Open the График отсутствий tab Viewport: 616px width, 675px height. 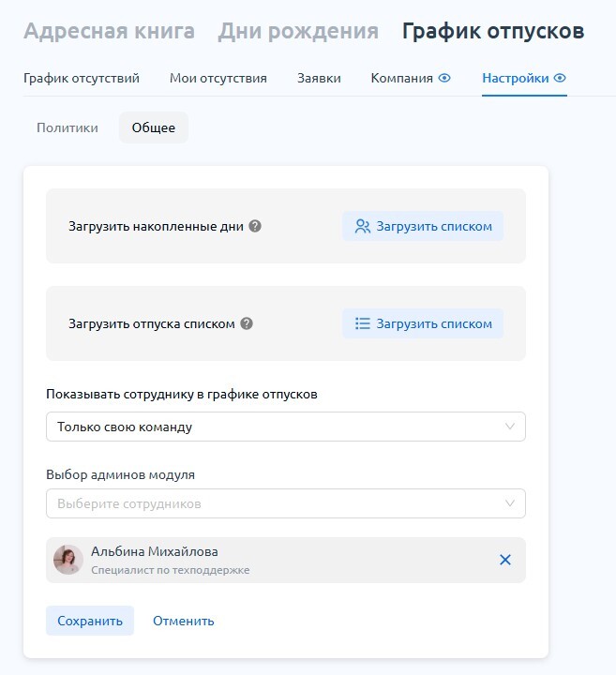(x=82, y=78)
